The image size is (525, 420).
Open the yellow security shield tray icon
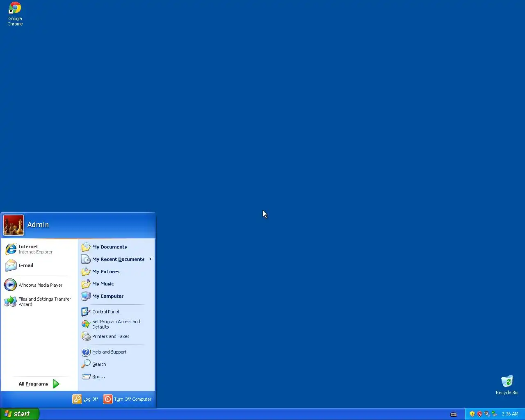(x=472, y=414)
